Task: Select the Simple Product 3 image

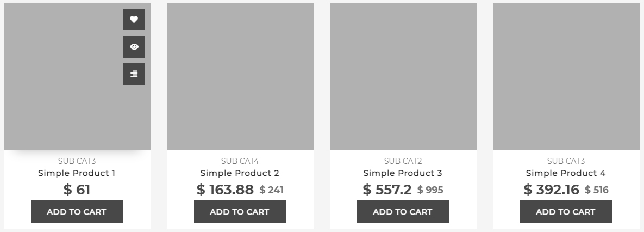Action: 403,77
